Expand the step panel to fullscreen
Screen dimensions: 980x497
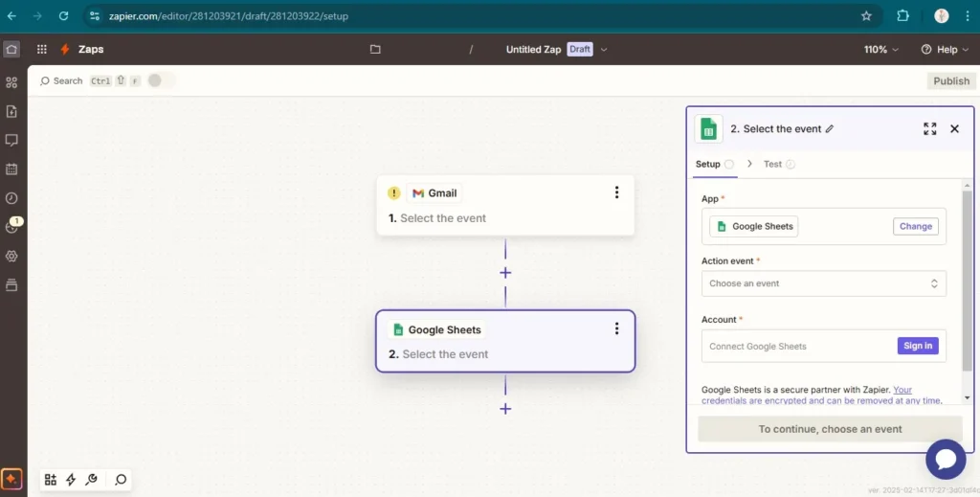click(x=930, y=128)
